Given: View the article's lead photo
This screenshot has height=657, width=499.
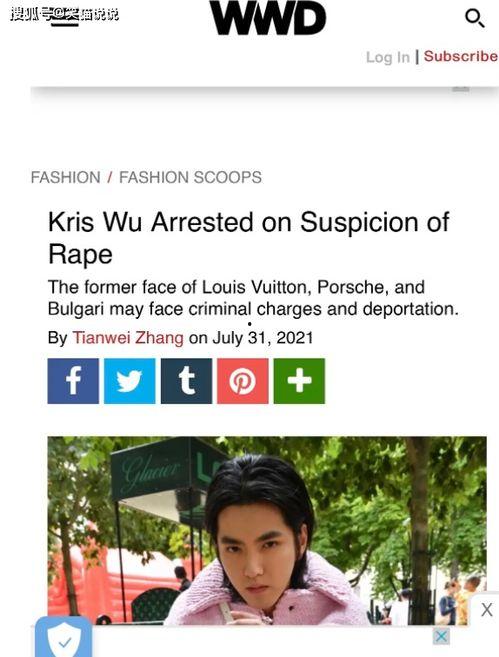Looking at the screenshot, I should click(x=267, y=530).
